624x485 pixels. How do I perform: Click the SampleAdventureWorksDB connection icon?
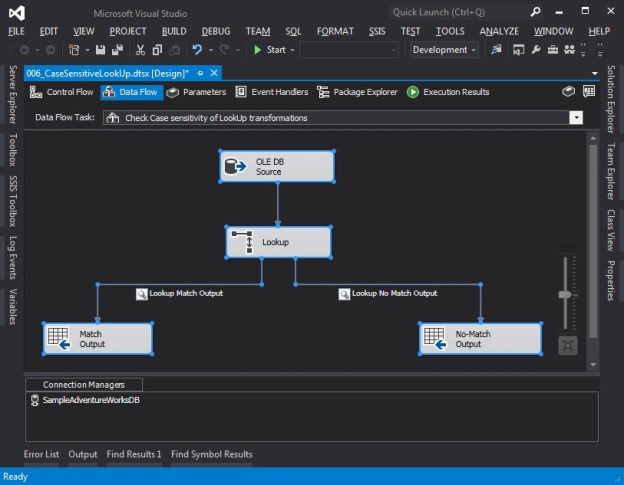tap(35, 400)
